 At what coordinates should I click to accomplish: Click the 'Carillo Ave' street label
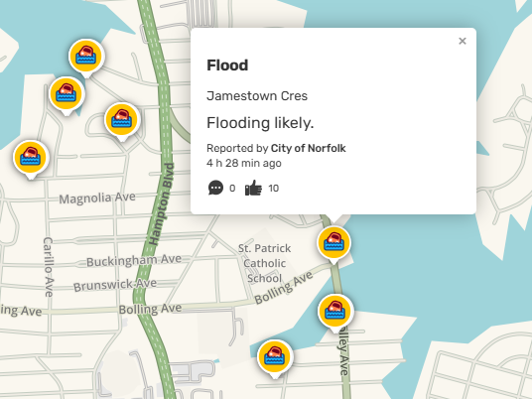point(49,267)
